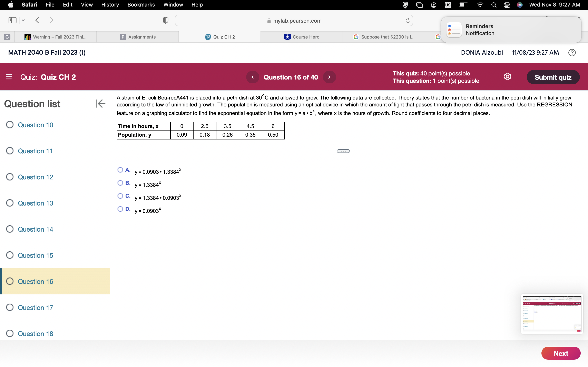
Task: Advance to next question with right chevron
Action: 329,77
